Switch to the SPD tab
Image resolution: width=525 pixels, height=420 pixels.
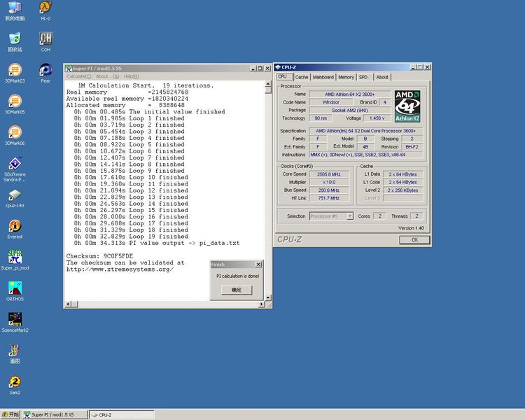click(x=363, y=77)
